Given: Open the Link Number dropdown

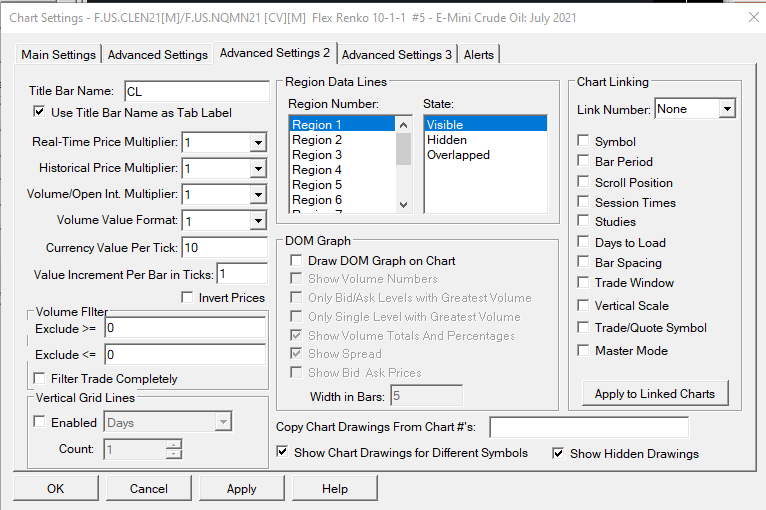Looking at the screenshot, I should click(727, 109).
